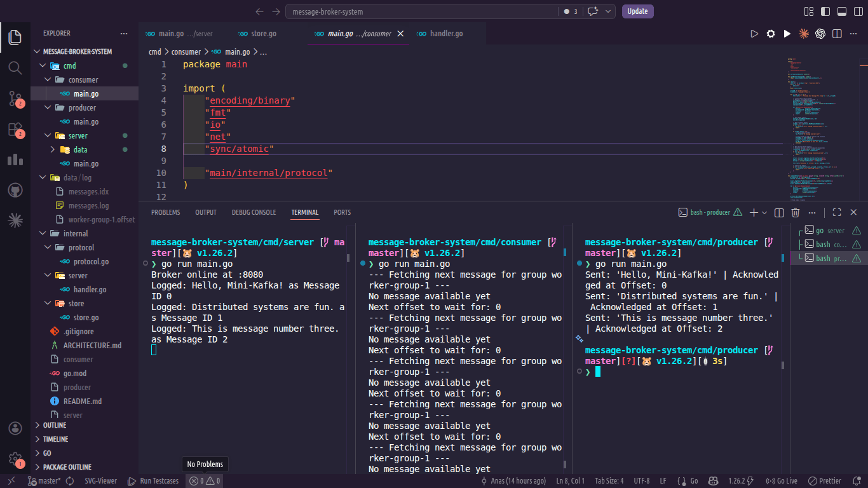
Task: Open the new terminal launch profile dropdown
Action: pyautogui.click(x=764, y=212)
